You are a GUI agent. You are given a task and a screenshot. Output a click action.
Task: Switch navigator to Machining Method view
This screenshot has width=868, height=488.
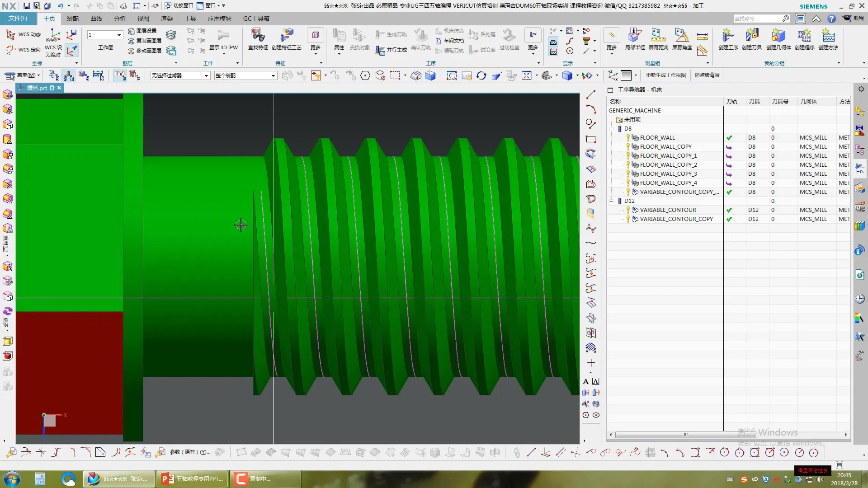(x=98, y=75)
